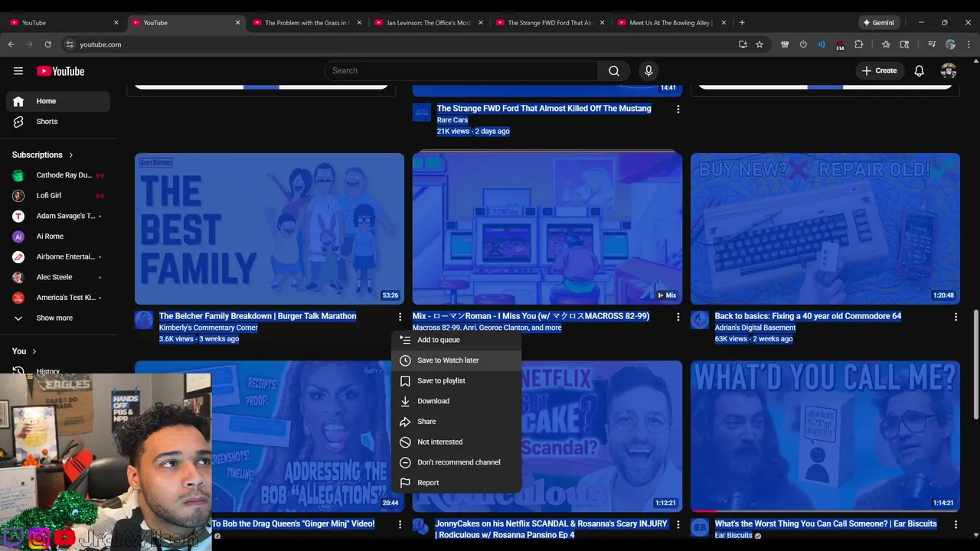Select Add to queue in context menu
This screenshot has width=980, height=551.
[456, 340]
